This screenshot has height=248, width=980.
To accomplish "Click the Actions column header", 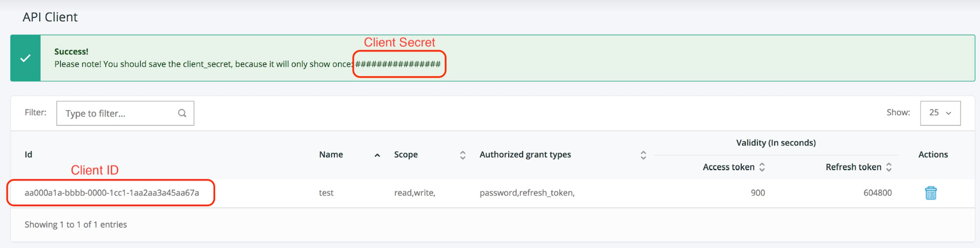I will 932,155.
